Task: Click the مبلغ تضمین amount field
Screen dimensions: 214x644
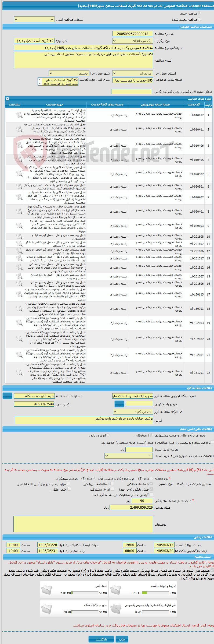Action: point(131,507)
